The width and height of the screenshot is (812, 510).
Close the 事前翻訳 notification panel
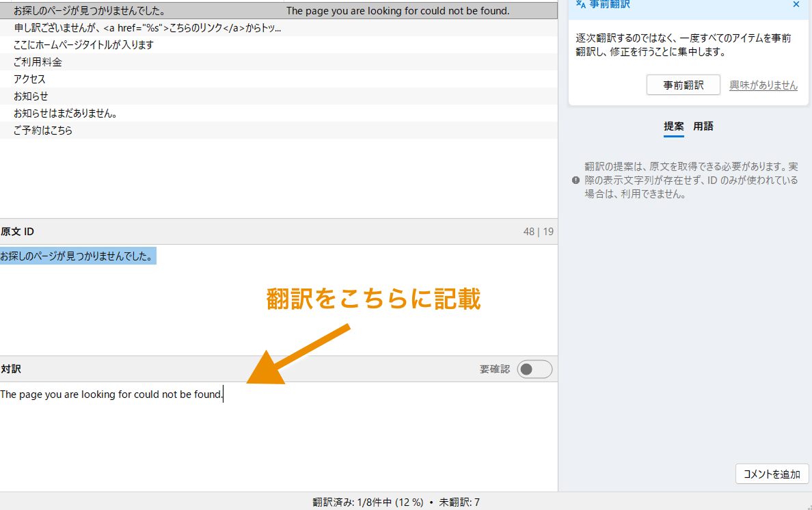[796, 4]
